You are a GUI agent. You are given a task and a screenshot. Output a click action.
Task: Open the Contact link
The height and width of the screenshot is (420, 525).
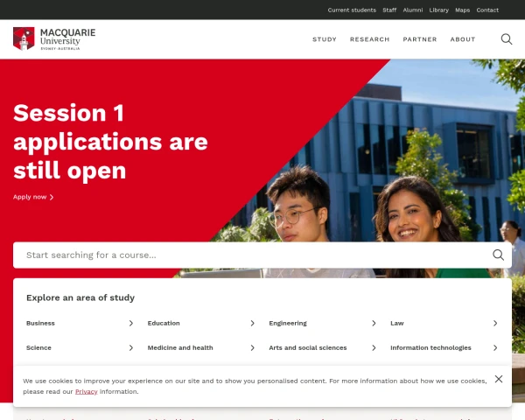(487, 10)
